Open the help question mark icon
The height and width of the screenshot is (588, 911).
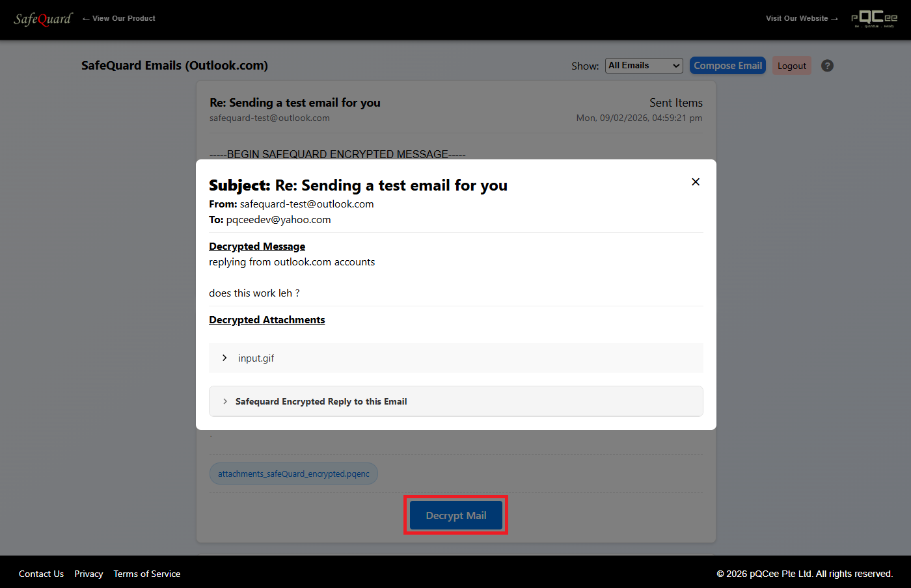click(x=827, y=66)
